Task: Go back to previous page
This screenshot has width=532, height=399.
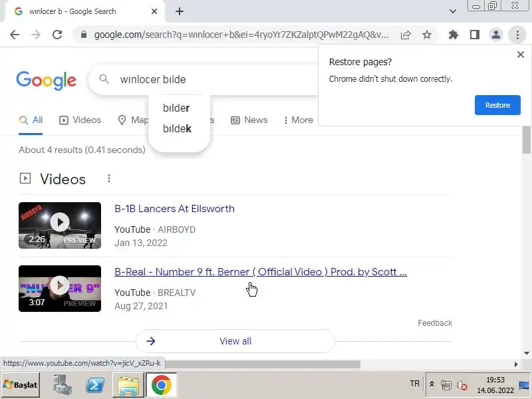Action: 15,35
